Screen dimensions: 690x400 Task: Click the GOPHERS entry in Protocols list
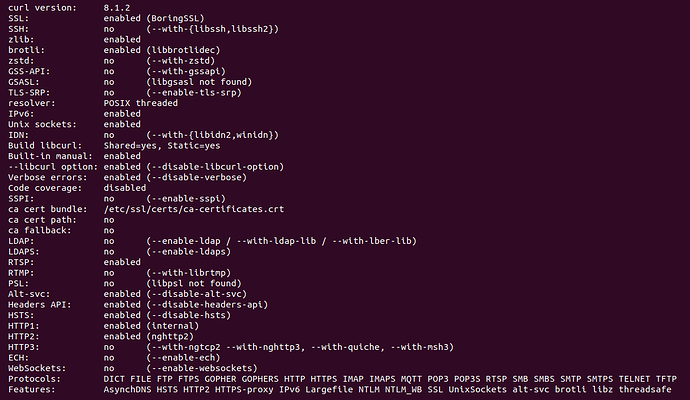[260, 379]
